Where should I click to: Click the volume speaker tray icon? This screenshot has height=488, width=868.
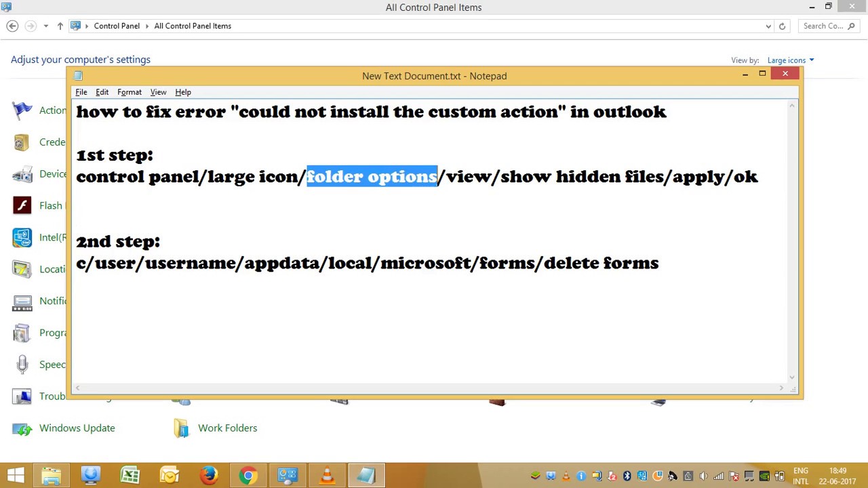click(x=703, y=476)
